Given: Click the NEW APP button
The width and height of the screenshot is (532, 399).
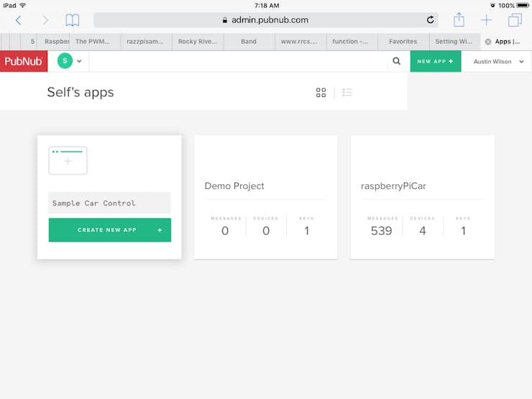Looking at the screenshot, I should tap(435, 61).
